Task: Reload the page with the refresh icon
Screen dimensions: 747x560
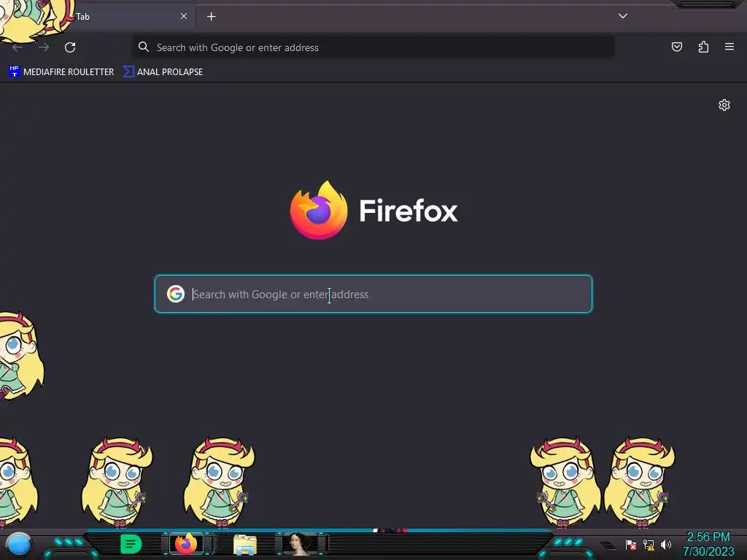Action: [x=70, y=47]
